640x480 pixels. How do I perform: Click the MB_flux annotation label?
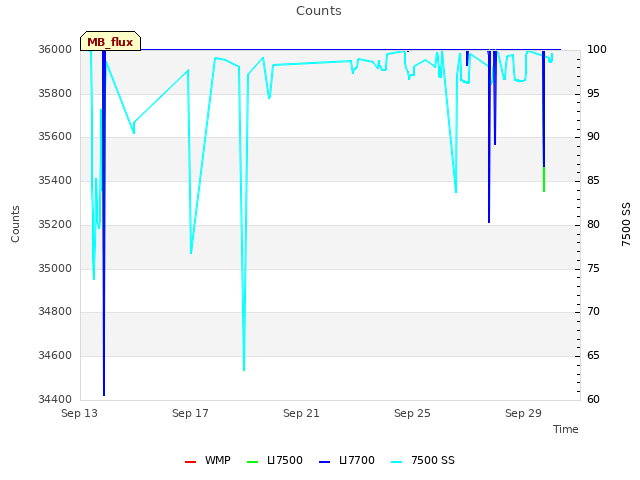click(110, 41)
